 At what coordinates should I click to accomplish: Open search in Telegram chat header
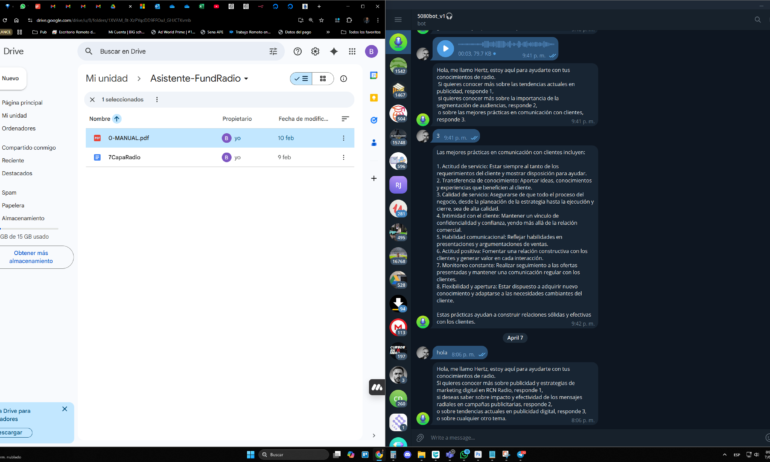point(758,20)
